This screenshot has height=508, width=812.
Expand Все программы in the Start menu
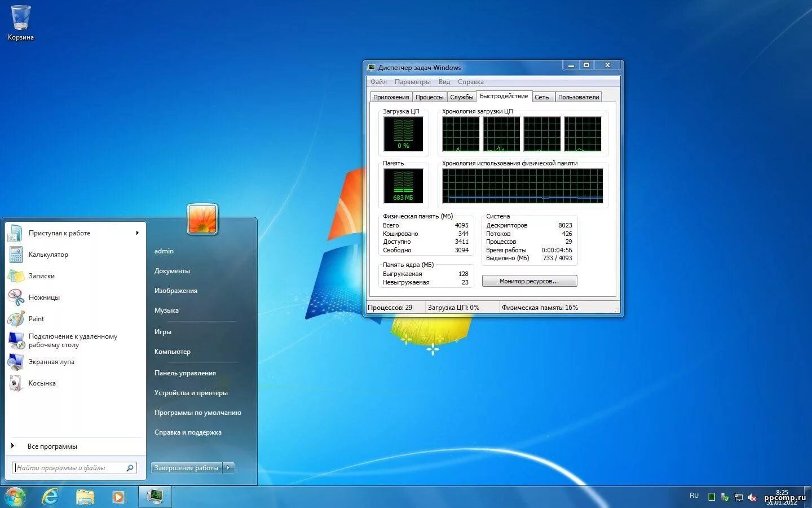point(52,446)
